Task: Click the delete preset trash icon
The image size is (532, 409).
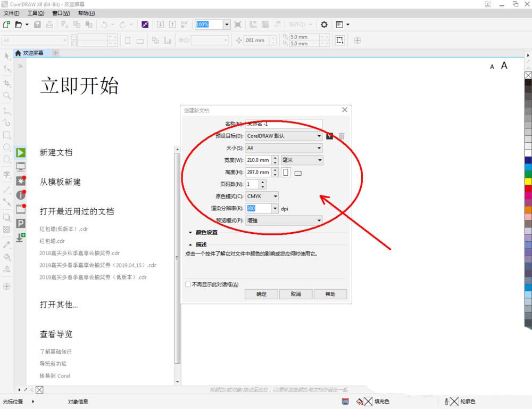Action: click(342, 136)
